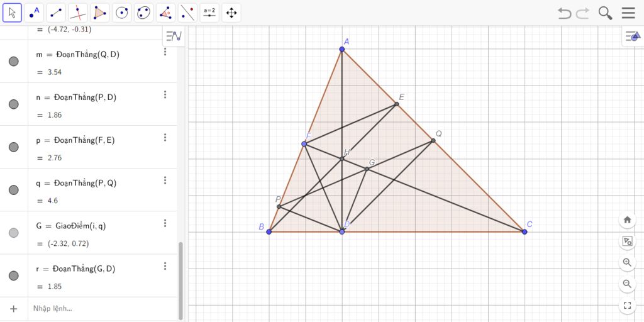Click point D on side BC
The height and width of the screenshot is (322, 644).
(342, 232)
